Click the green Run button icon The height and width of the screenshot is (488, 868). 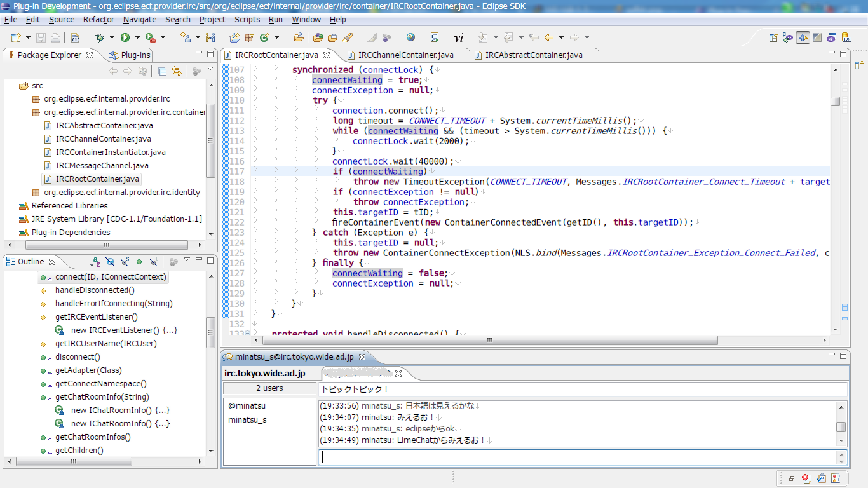tap(125, 37)
